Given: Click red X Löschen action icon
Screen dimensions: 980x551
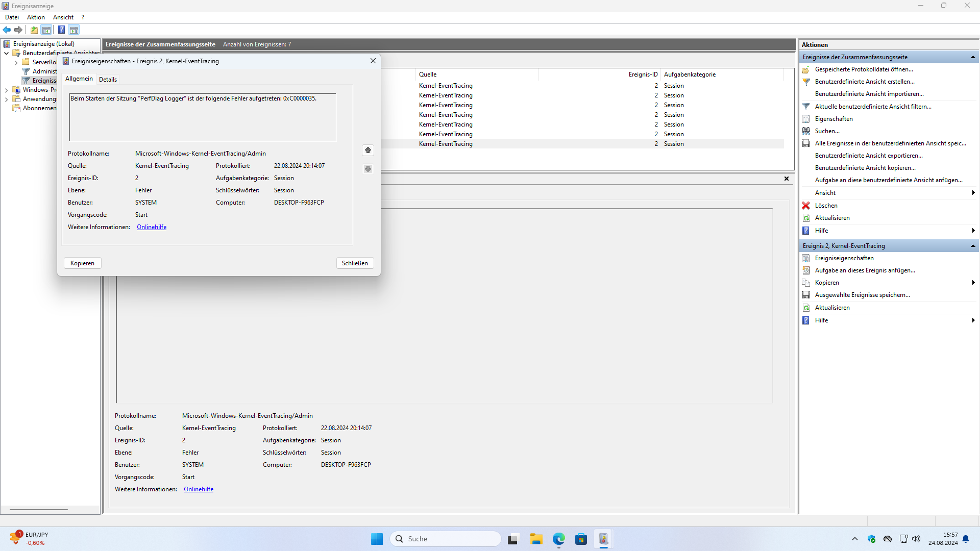Looking at the screenshot, I should click(x=806, y=206).
